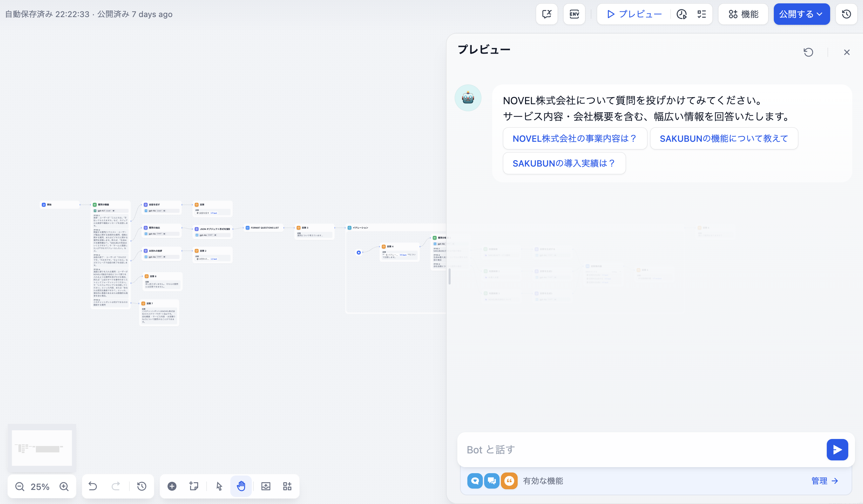Export canvas as image
Screen dimensions: 863x504
tap(266, 486)
